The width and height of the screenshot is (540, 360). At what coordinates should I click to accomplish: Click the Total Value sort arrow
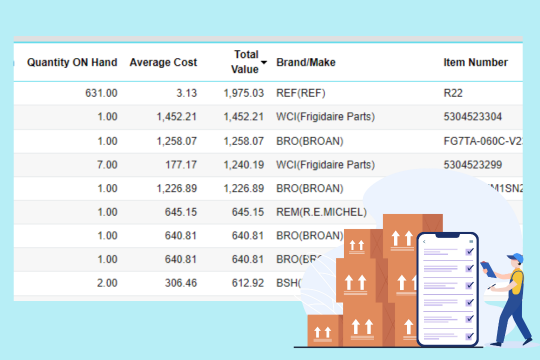pyautogui.click(x=264, y=62)
